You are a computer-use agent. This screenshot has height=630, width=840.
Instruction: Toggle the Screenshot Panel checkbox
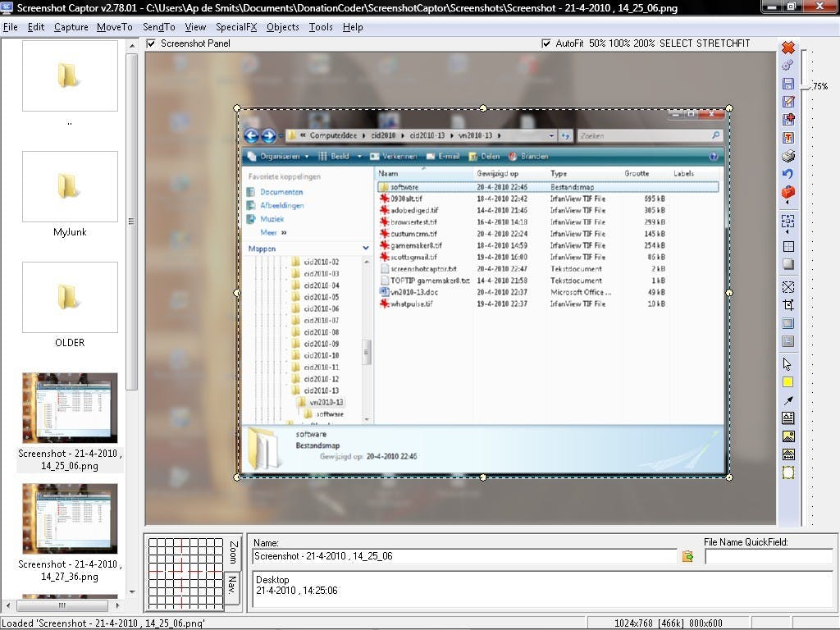(152, 43)
